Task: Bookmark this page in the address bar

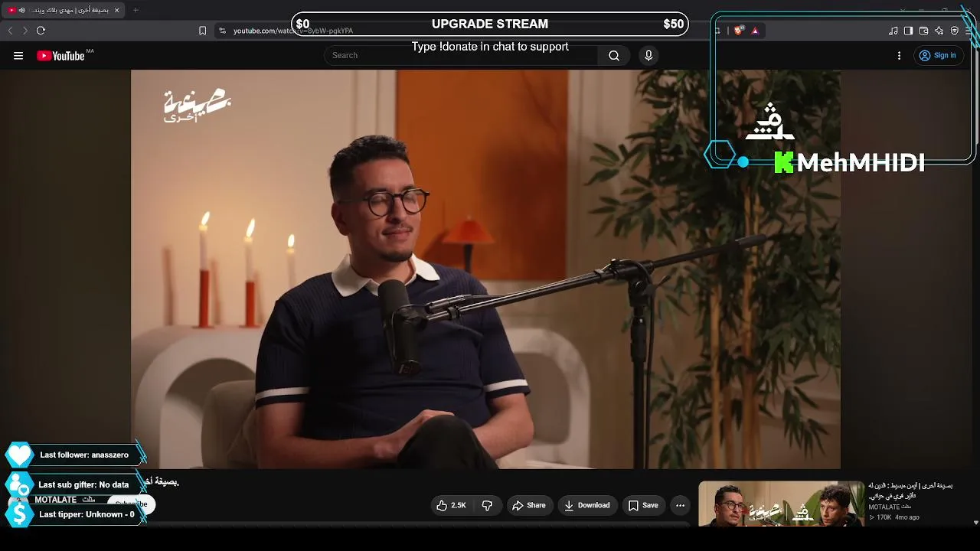Action: [202, 31]
